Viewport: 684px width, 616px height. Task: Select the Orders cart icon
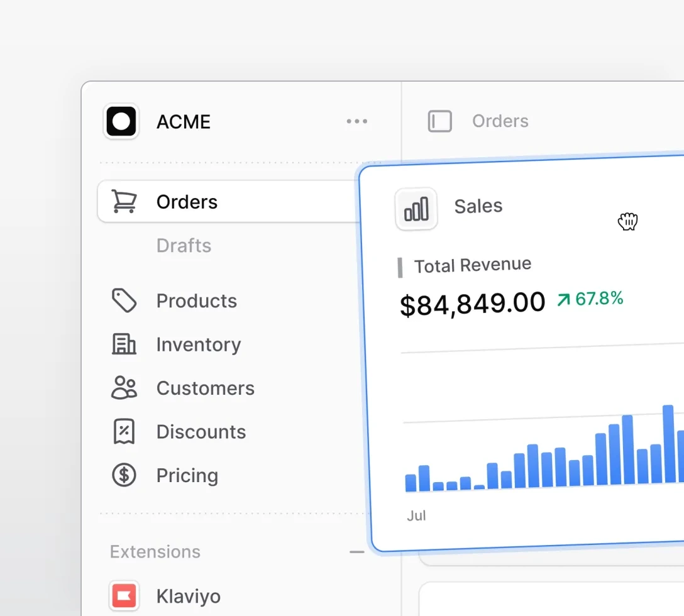click(124, 202)
